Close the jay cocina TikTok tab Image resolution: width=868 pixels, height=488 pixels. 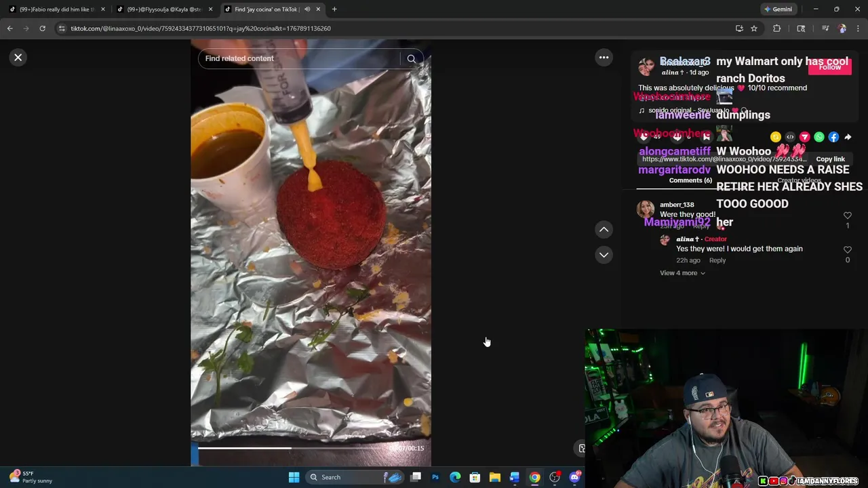click(318, 9)
